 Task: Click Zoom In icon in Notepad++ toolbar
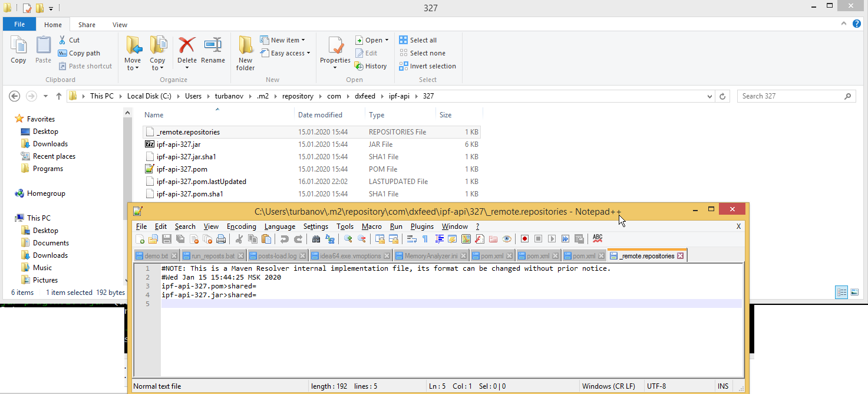348,239
